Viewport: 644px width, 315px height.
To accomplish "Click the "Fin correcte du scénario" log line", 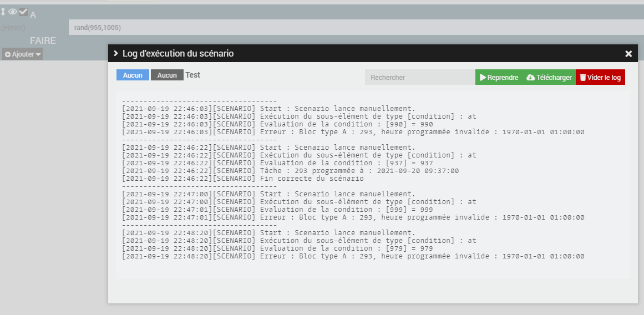I will [312, 179].
